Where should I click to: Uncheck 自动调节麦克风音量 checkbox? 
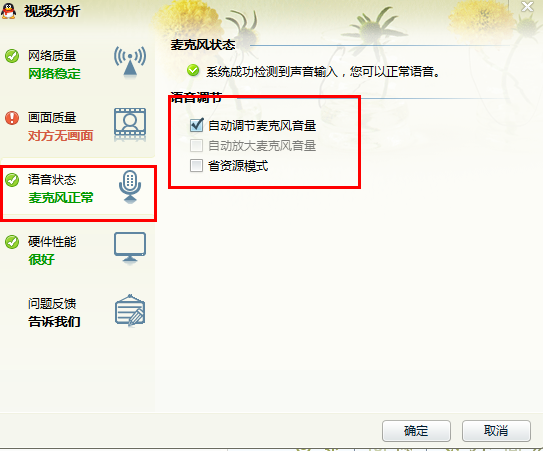196,125
